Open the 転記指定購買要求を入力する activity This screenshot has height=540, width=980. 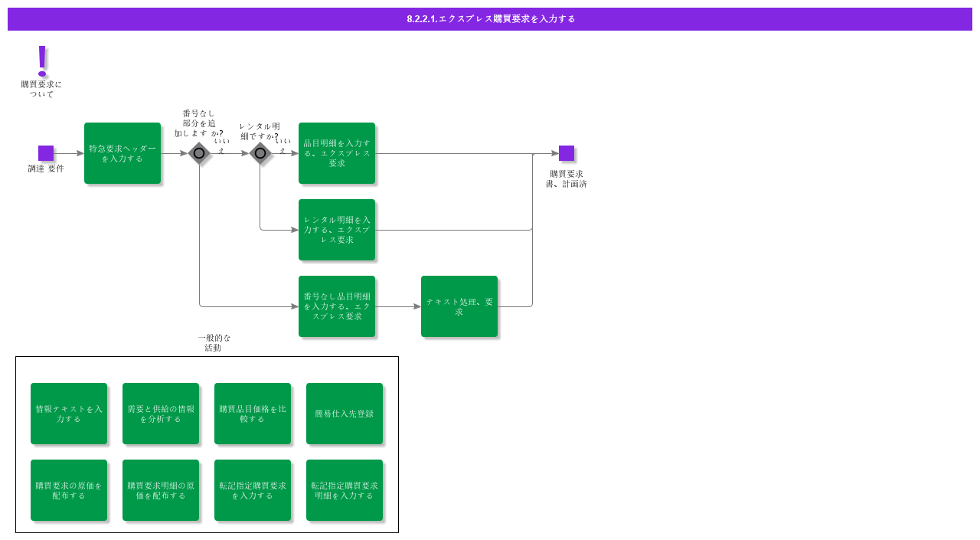click(253, 489)
